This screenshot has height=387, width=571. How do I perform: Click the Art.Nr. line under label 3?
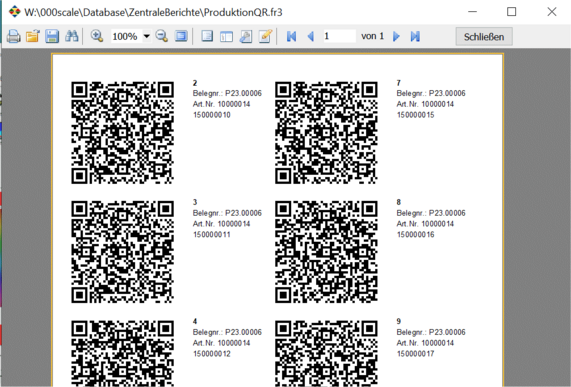(221, 224)
